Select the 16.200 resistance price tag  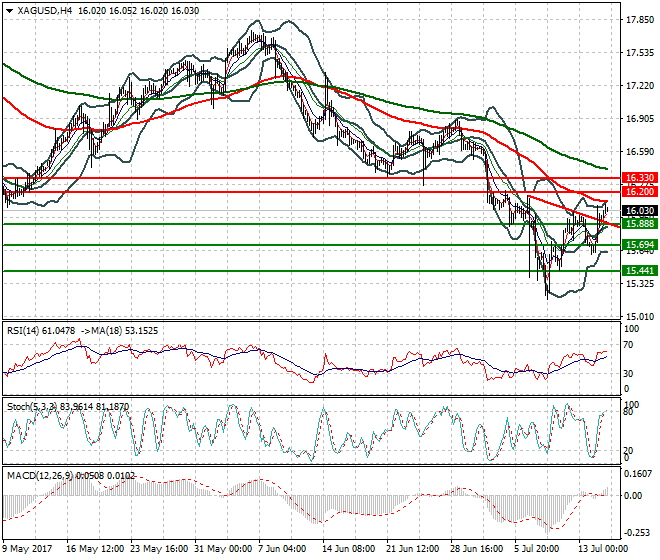[x=639, y=192]
